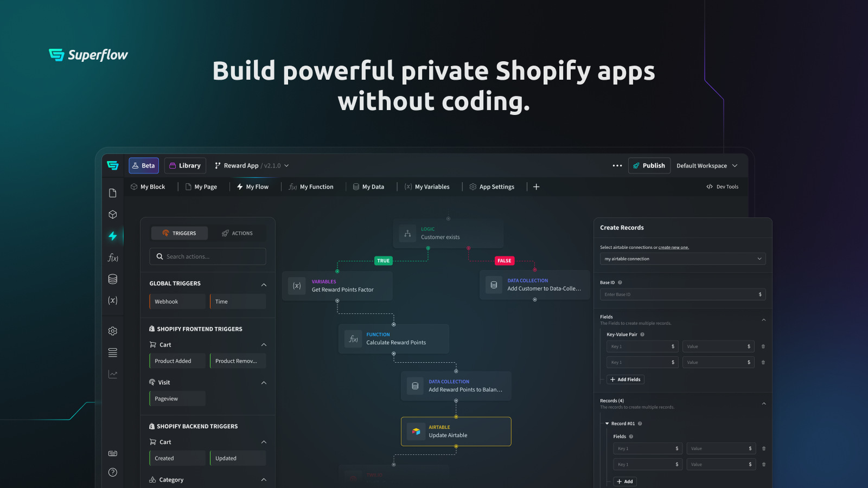
Task: Open the Default Workspace dropdown
Action: pyautogui.click(x=707, y=166)
